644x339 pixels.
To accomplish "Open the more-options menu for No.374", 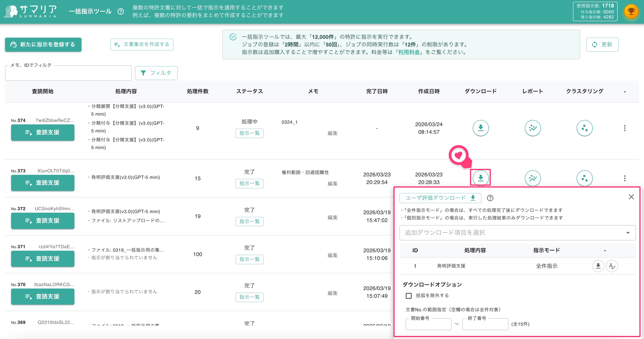I will click(x=625, y=128).
